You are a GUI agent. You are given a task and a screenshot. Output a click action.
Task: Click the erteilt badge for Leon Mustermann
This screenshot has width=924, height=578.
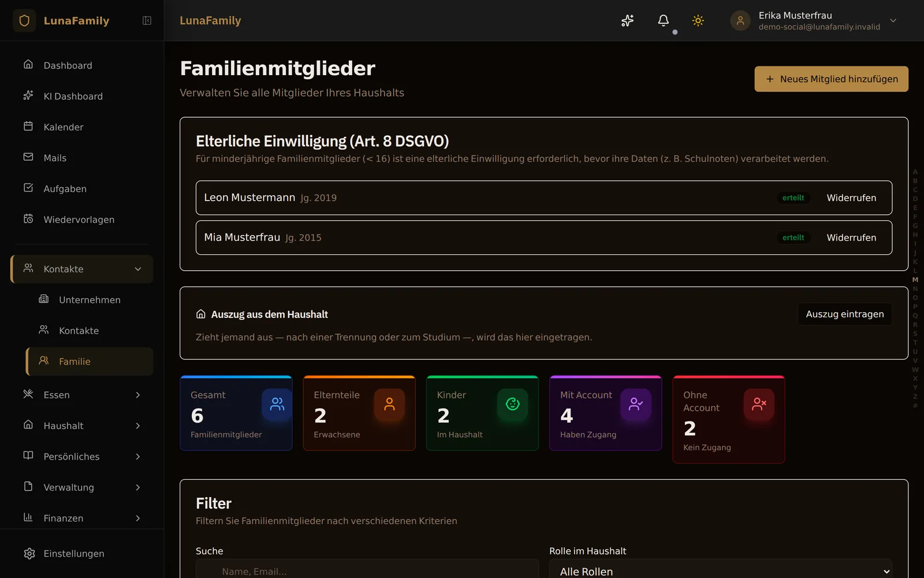pyautogui.click(x=793, y=198)
